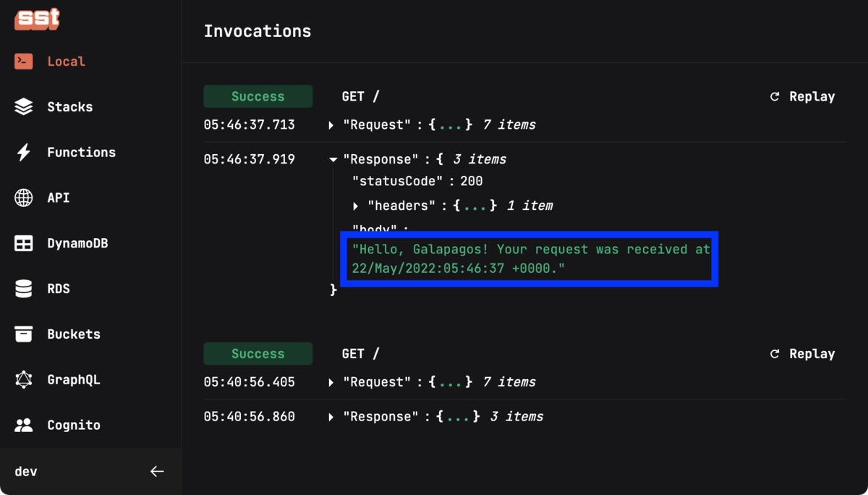Click the RDS database icon
Screen dimensions: 868x495
23,288
